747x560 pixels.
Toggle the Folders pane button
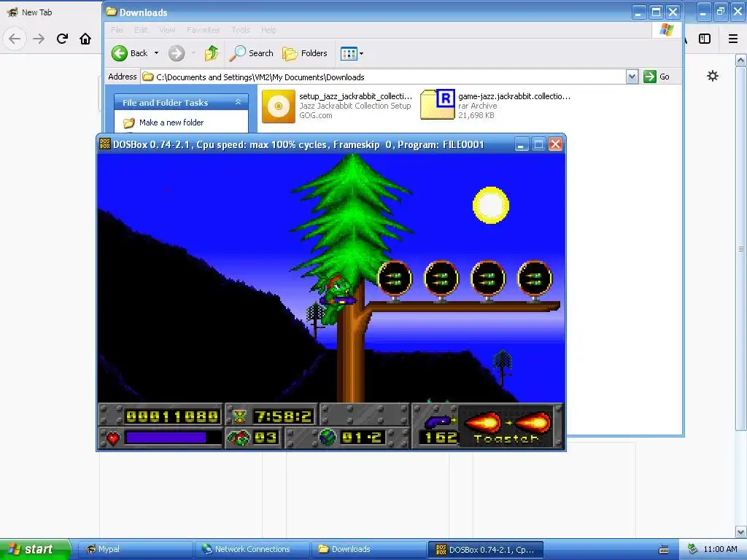(305, 53)
